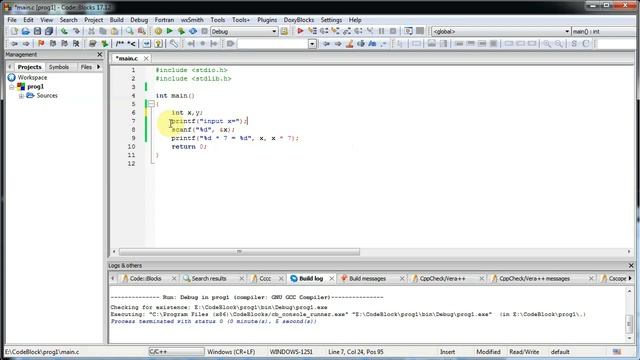Click line number 4 in the gutter

133,96
